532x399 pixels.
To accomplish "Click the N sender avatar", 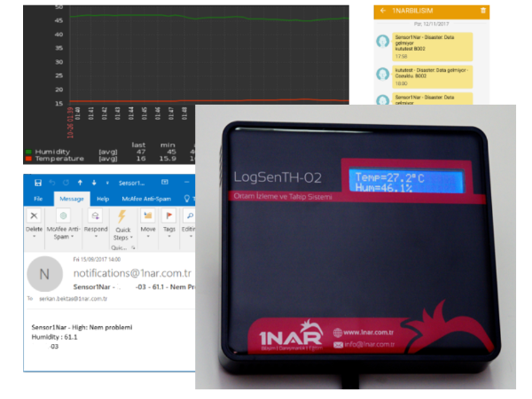I will (x=45, y=274).
